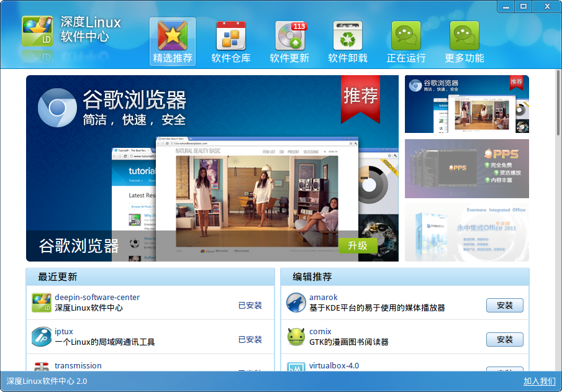Image resolution: width=562 pixels, height=392 pixels.
Task: Open the deepin-software-center package link
Action: pyautogui.click(x=97, y=298)
